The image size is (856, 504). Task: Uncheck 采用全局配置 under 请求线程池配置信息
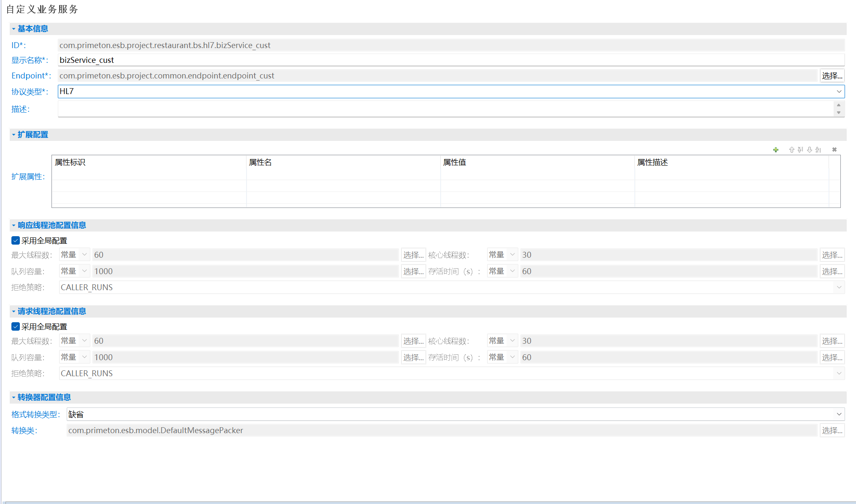click(x=16, y=326)
